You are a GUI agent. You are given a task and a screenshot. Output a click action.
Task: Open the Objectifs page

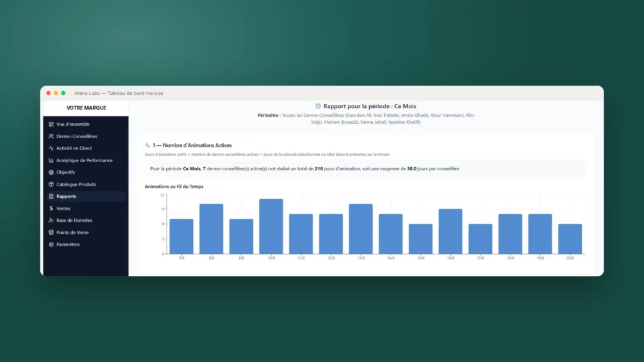(x=85, y=172)
